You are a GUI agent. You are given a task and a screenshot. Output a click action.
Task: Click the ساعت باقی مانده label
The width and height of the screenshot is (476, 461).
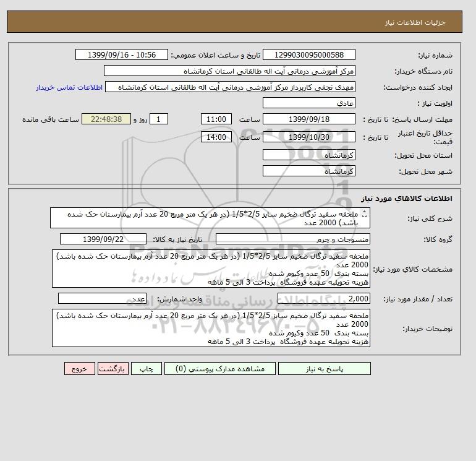point(51,119)
